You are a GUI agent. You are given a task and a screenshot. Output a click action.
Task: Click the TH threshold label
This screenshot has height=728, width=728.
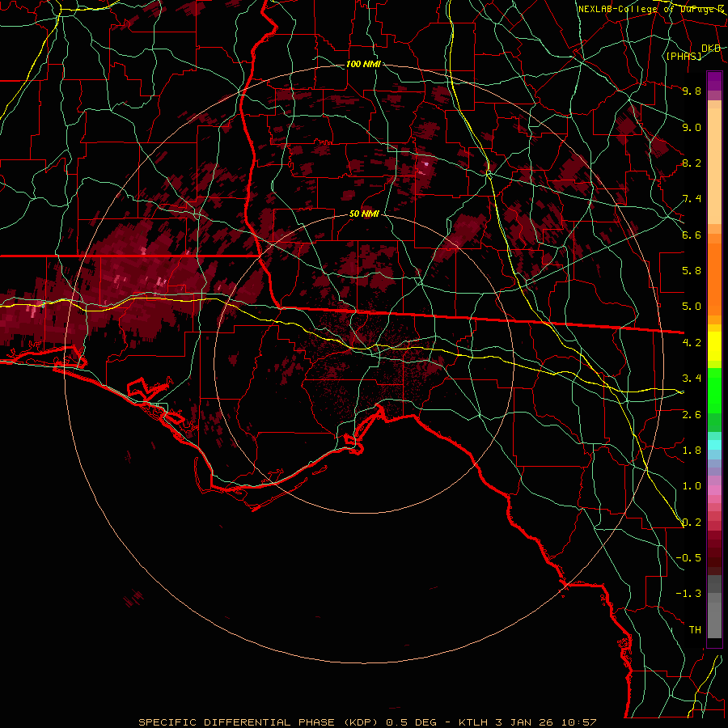point(695,630)
